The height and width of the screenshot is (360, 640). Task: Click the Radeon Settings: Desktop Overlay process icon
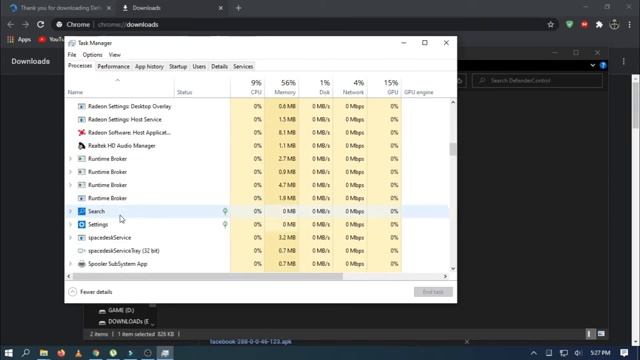coord(82,107)
